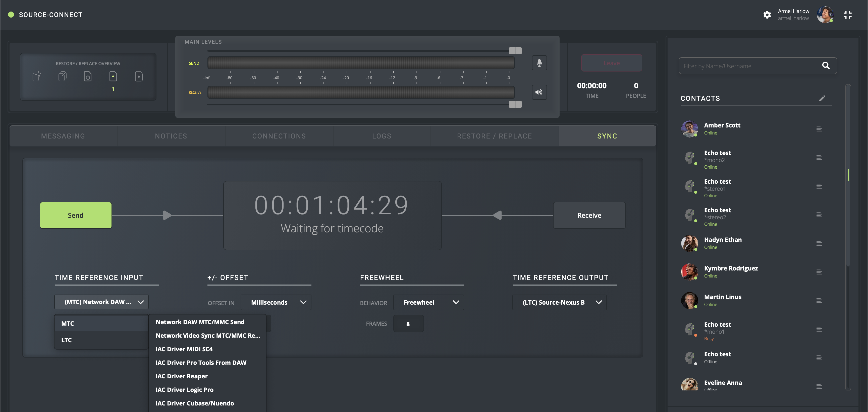
Task: Click the Leave button
Action: click(x=611, y=63)
